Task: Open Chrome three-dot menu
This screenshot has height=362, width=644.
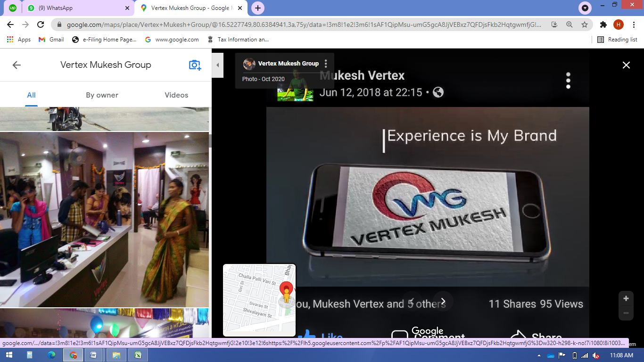Action: (634, 25)
